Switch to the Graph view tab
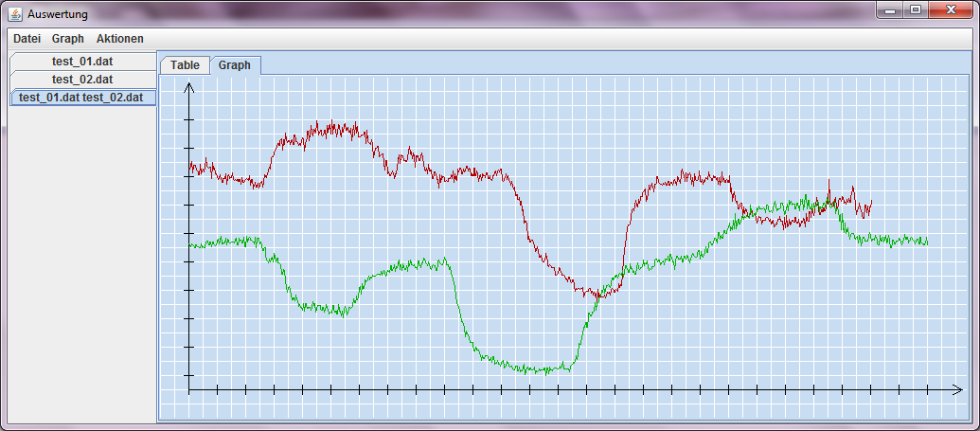 coord(235,65)
